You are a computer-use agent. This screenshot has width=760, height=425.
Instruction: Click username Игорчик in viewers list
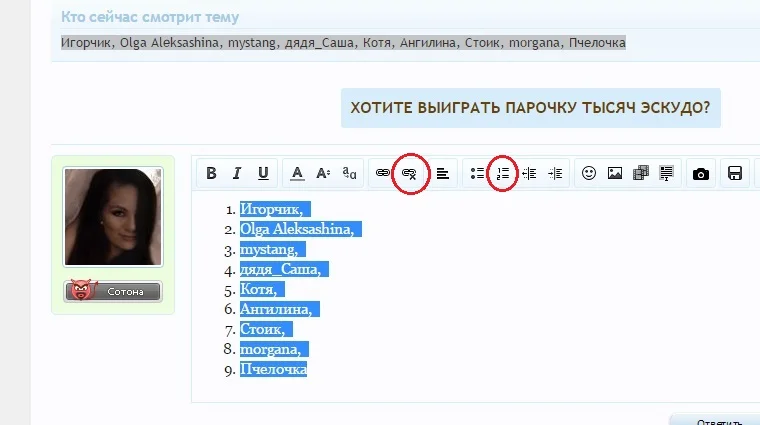click(86, 43)
